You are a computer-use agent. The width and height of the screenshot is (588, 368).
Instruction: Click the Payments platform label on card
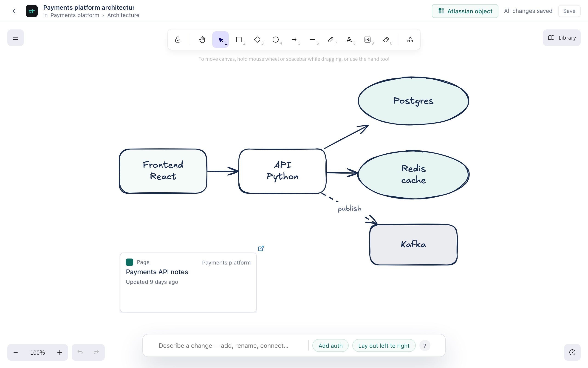[226, 263]
